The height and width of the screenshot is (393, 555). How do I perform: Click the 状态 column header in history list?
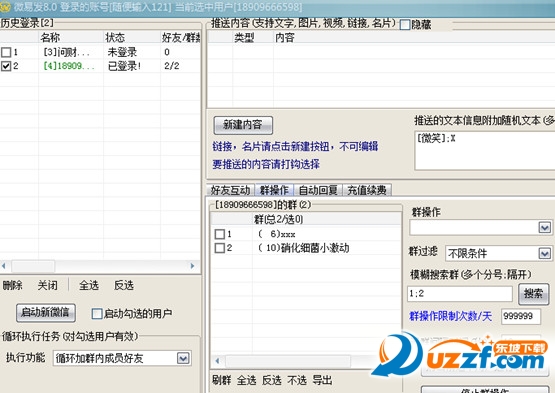click(132, 38)
